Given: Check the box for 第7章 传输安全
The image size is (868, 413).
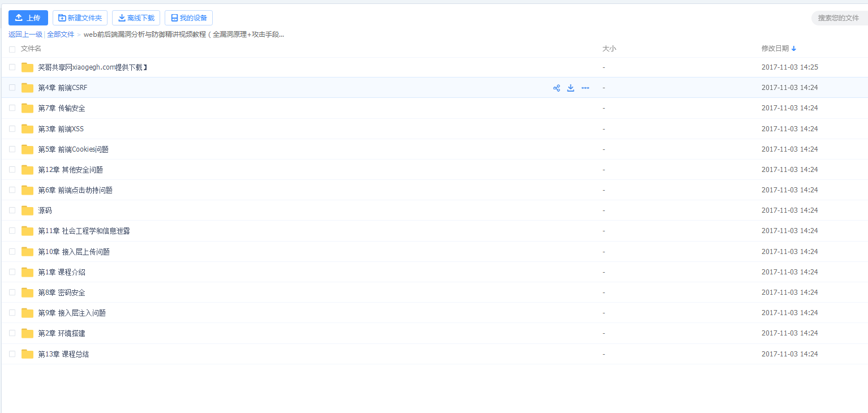Looking at the screenshot, I should (12, 108).
